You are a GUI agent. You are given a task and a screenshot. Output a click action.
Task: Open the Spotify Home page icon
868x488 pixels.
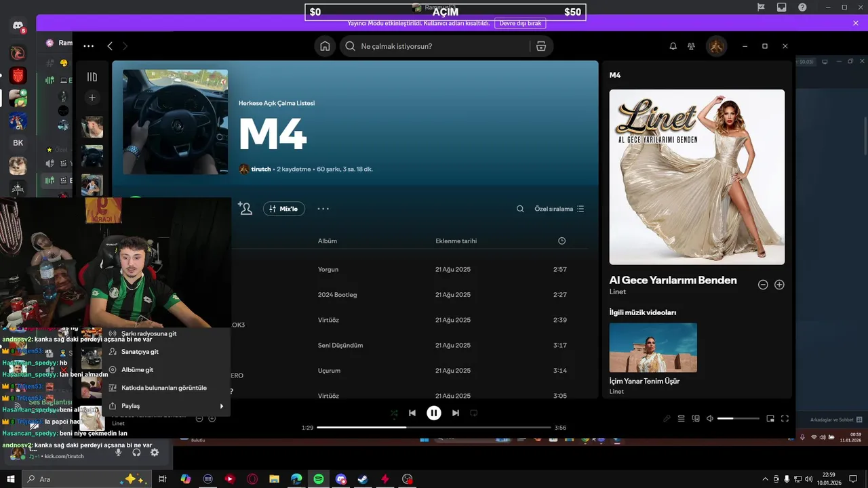point(325,46)
